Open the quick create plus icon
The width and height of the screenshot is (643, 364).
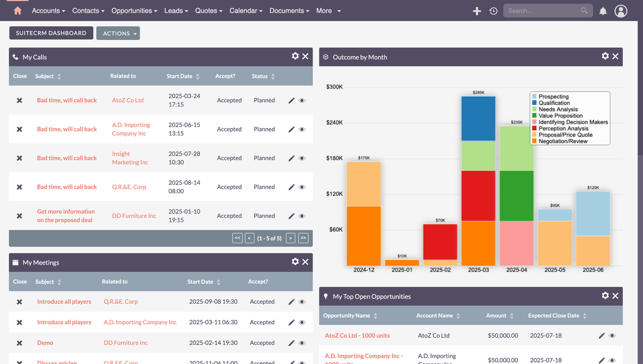point(477,11)
